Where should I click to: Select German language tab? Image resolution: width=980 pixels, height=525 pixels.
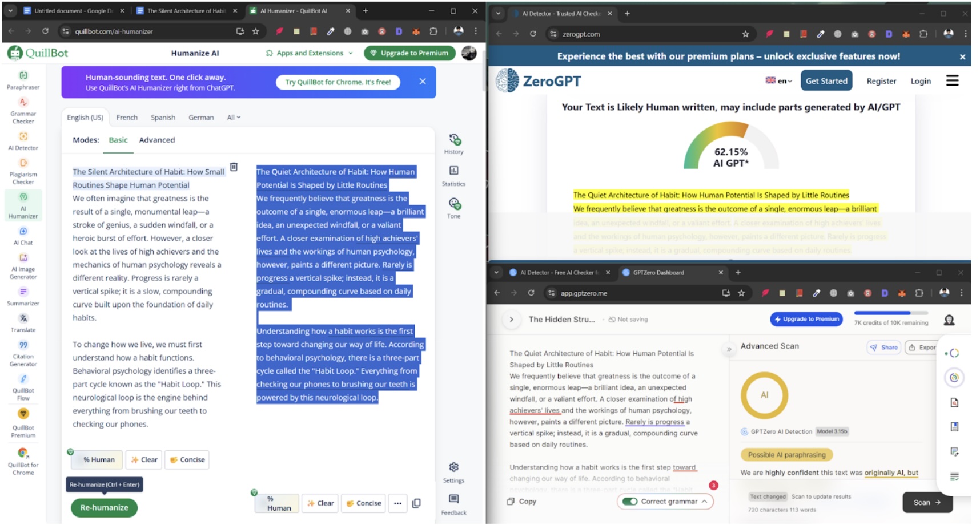[201, 117]
